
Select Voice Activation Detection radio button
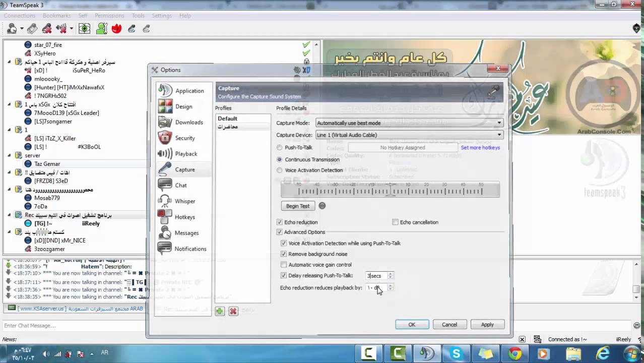(280, 170)
